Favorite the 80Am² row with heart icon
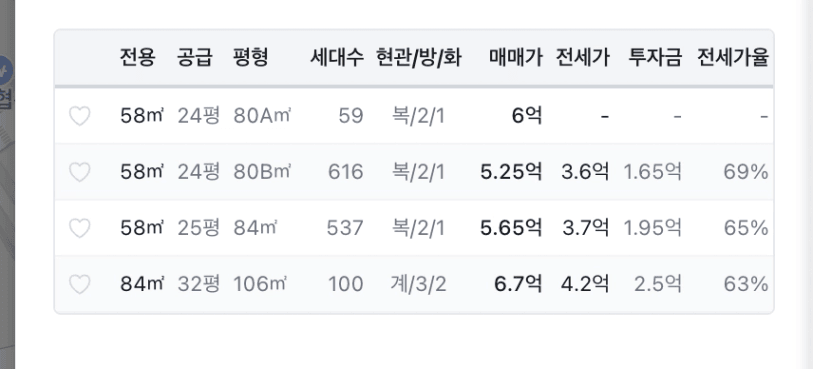 coord(80,116)
